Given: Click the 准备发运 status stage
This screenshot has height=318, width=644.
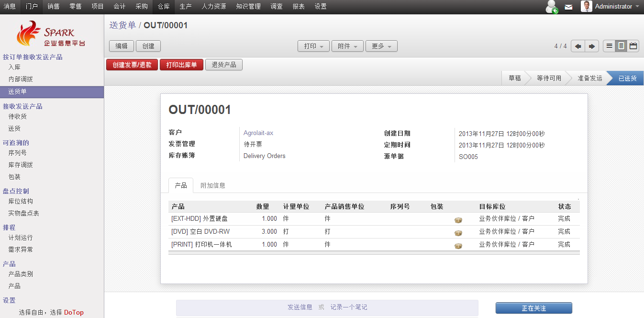Looking at the screenshot, I should (x=589, y=79).
